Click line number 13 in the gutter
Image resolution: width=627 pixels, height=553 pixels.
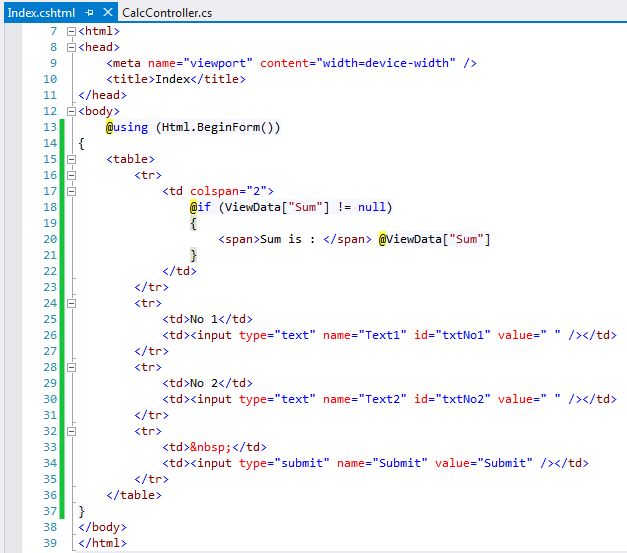coord(50,127)
